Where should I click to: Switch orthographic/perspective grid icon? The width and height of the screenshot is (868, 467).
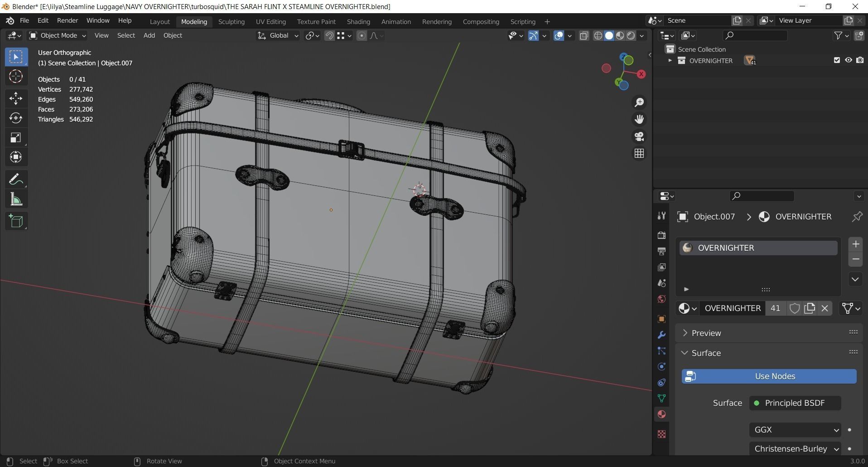point(639,153)
